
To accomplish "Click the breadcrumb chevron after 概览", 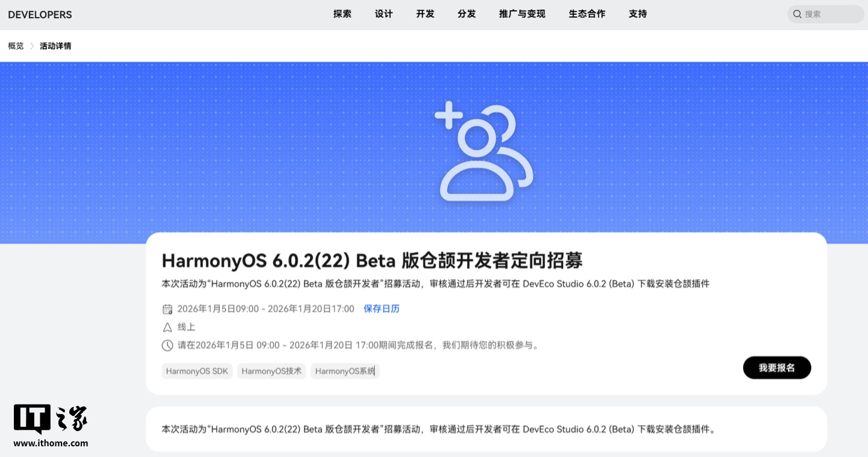I will click(32, 46).
